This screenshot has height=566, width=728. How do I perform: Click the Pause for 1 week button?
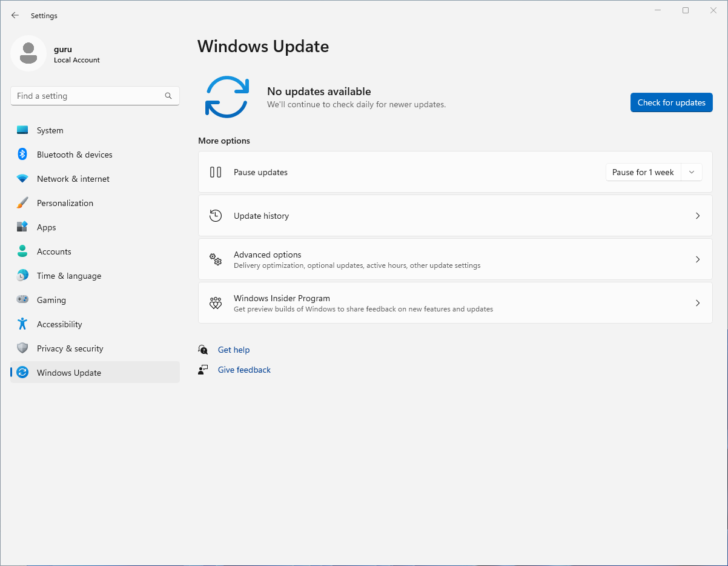click(643, 172)
